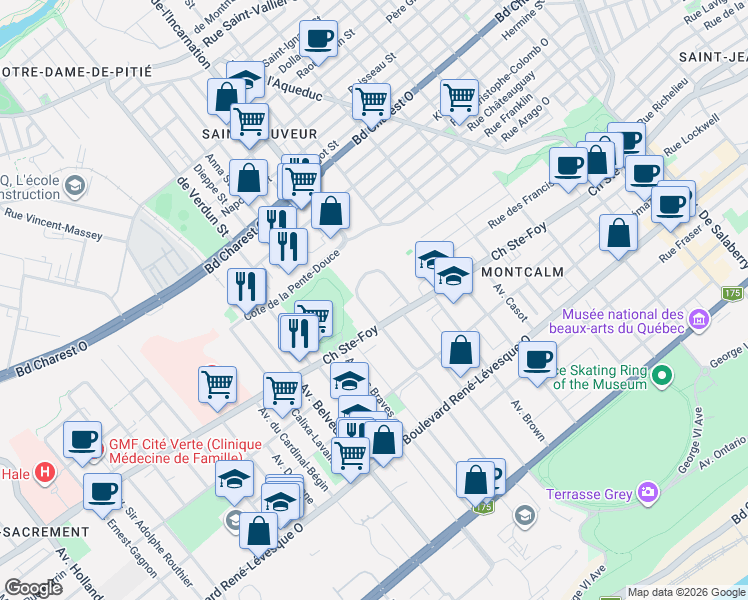Click the Rue Vincent-Massey street label
The image size is (748, 600).
53,224
